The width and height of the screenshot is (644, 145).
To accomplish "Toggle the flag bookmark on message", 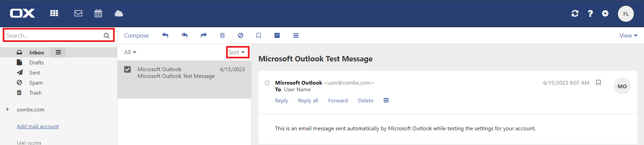I will 598,83.
